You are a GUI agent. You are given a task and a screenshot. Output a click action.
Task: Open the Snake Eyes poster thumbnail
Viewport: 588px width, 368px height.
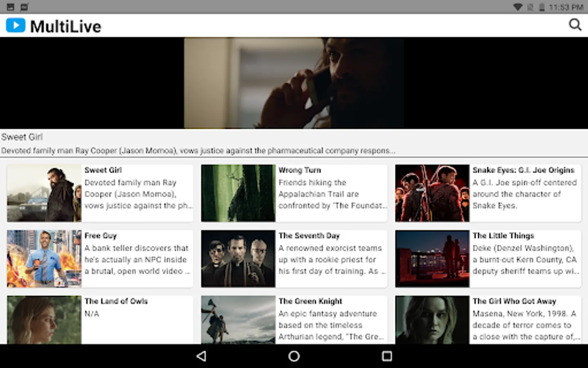click(432, 193)
